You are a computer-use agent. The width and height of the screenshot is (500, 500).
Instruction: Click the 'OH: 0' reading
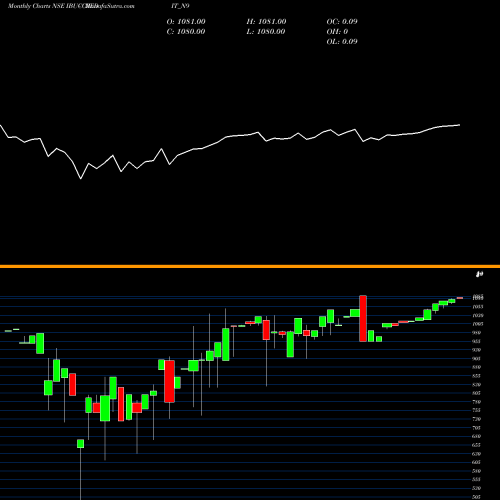point(337,32)
